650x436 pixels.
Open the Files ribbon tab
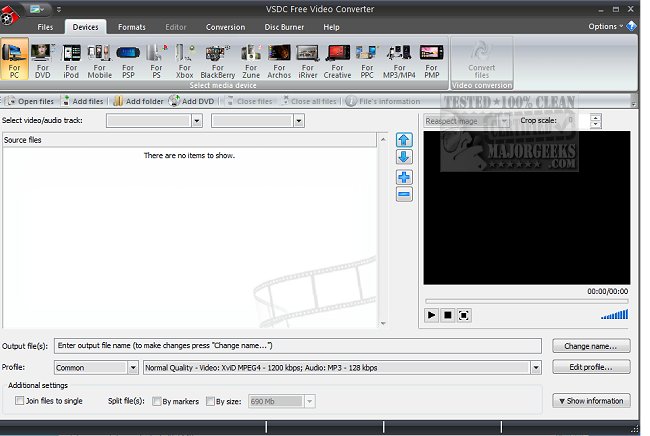(x=45, y=27)
